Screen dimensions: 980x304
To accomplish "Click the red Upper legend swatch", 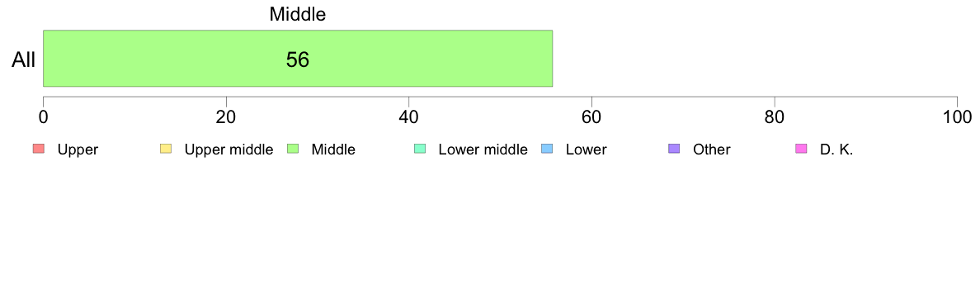I will (39, 149).
